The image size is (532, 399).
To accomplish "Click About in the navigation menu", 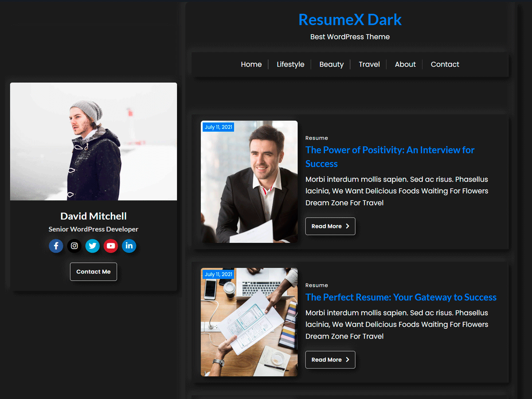I will [x=405, y=64].
